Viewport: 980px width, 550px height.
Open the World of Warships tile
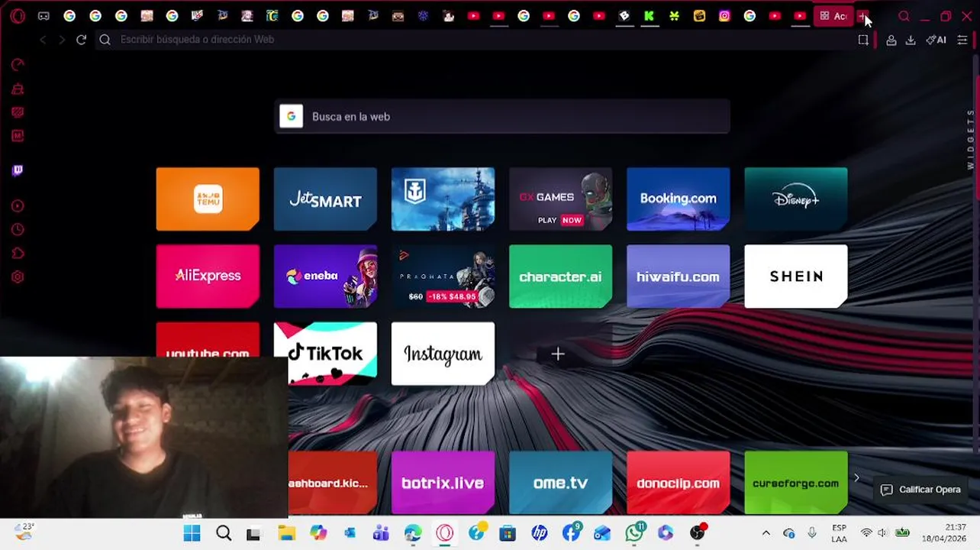pos(443,199)
